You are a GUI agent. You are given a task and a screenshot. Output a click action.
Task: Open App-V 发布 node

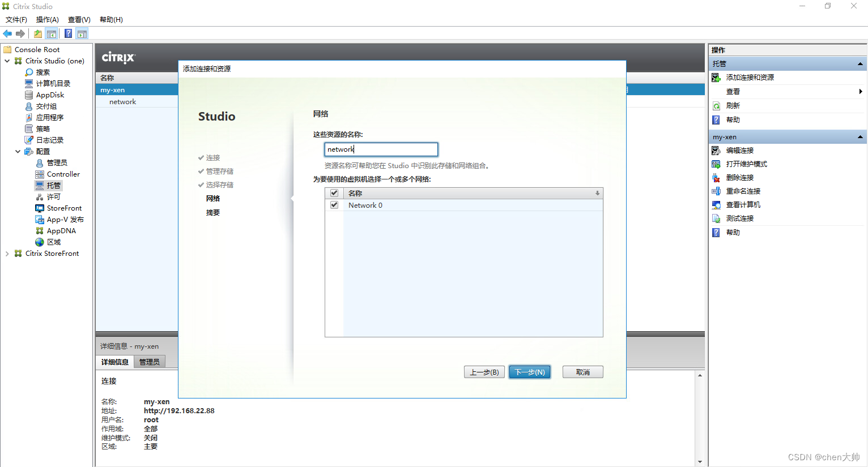click(65, 220)
